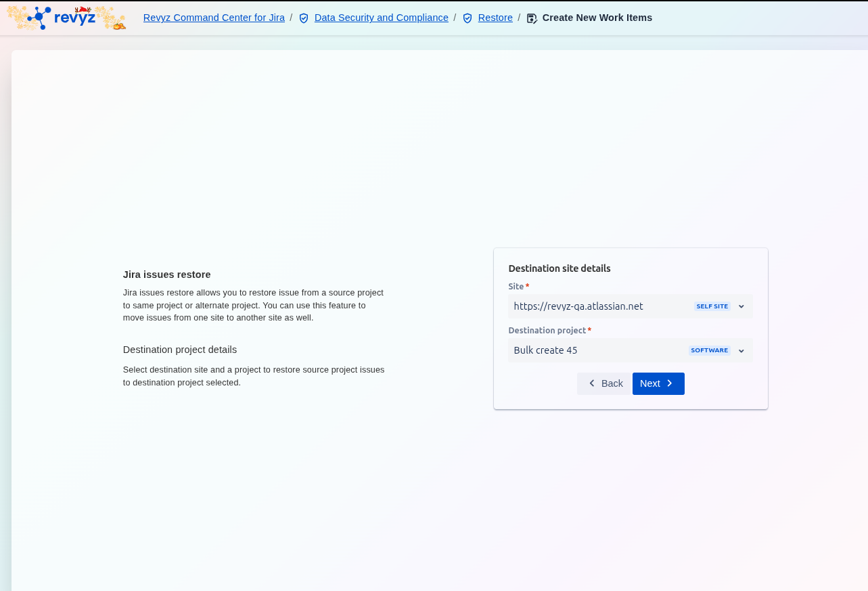The height and width of the screenshot is (591, 868).
Task: Click left chevron icon on Back button
Action: [592, 383]
